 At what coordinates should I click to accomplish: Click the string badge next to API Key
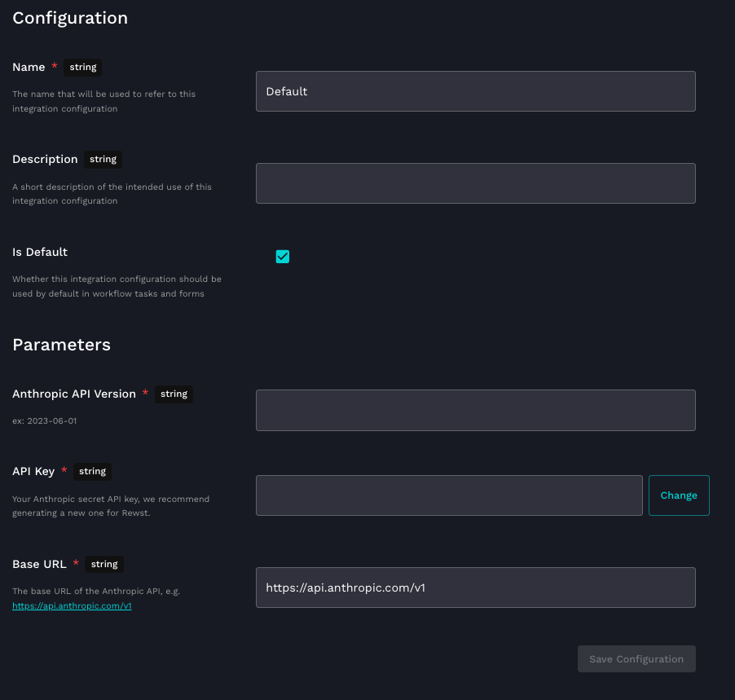pos(92,471)
